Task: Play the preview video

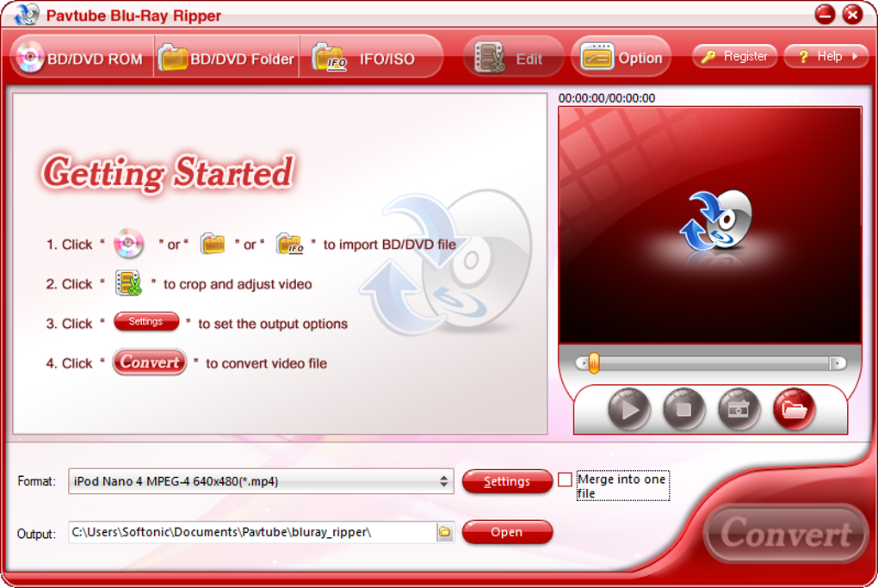Action: click(x=629, y=409)
